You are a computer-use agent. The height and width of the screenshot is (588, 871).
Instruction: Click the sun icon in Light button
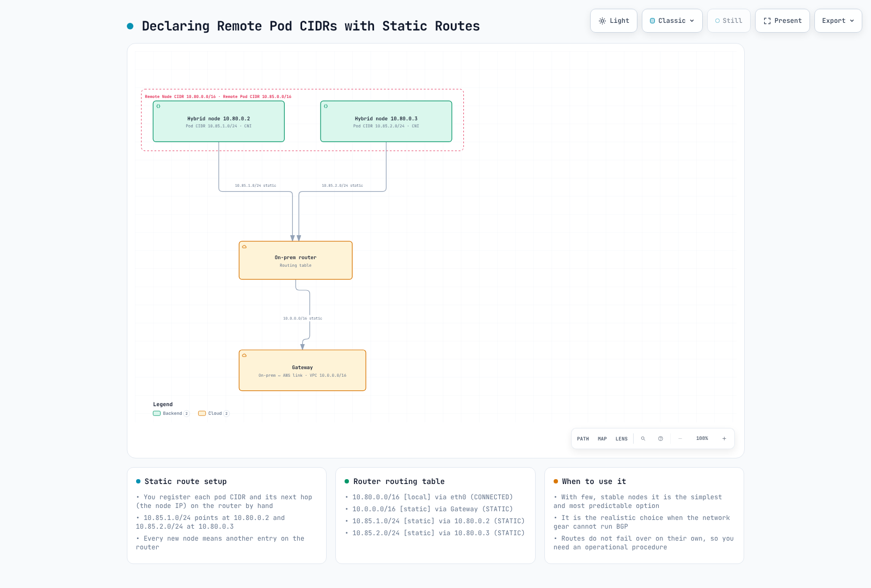pyautogui.click(x=602, y=21)
